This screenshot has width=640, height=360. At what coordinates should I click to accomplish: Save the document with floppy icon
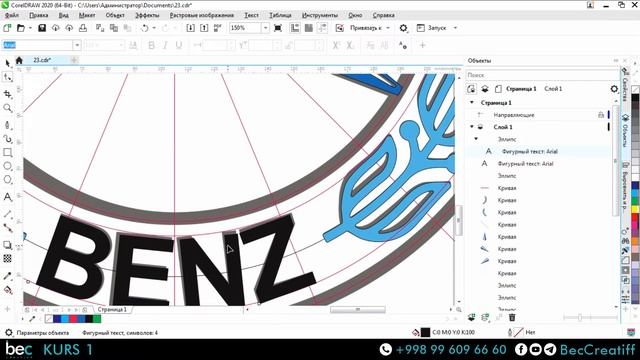(42, 28)
